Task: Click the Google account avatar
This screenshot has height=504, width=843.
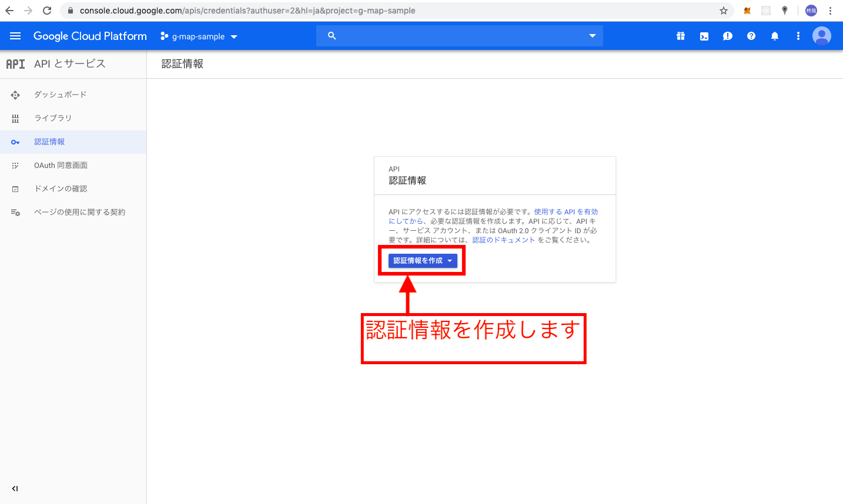Action: [x=822, y=36]
